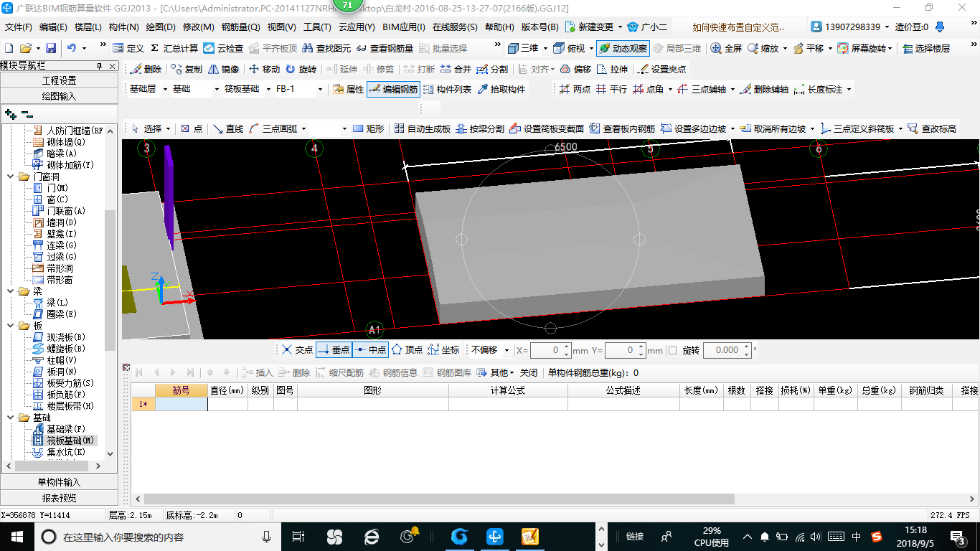
Task: Click the rebar table horizontal scrollbar
Action: [x=438, y=499]
